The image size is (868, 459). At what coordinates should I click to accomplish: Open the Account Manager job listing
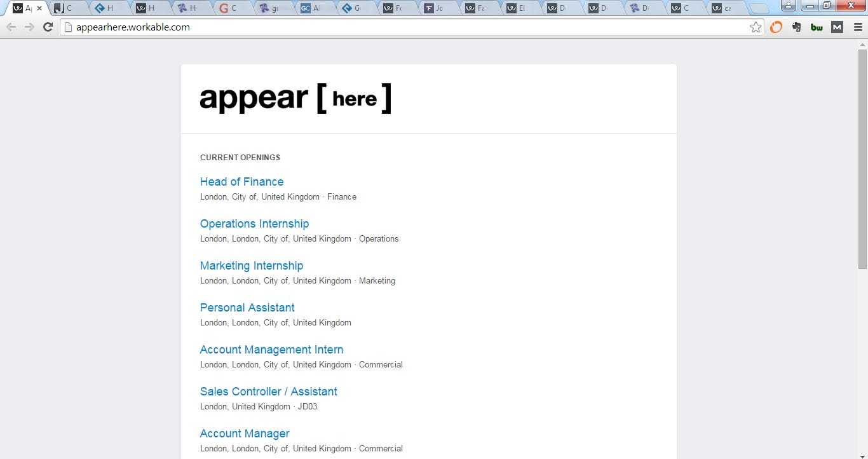[245, 434]
